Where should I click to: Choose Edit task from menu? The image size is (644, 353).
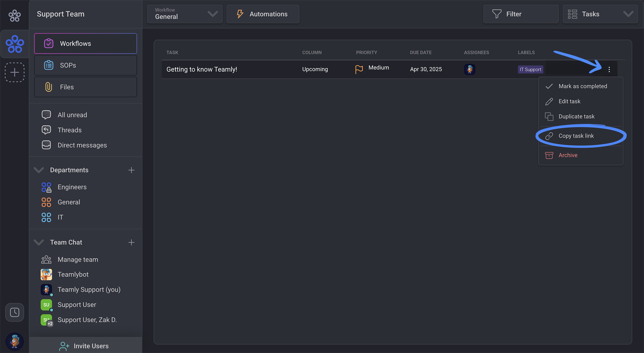(581, 101)
